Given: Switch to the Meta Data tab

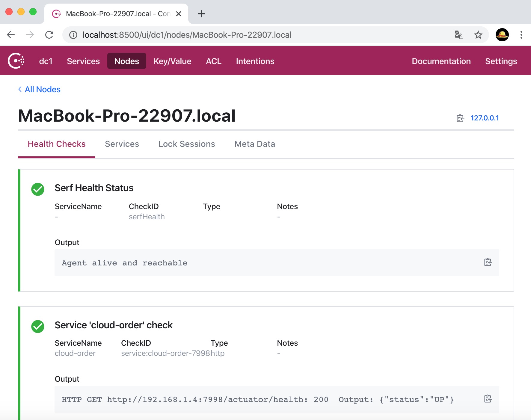Looking at the screenshot, I should (x=255, y=144).
